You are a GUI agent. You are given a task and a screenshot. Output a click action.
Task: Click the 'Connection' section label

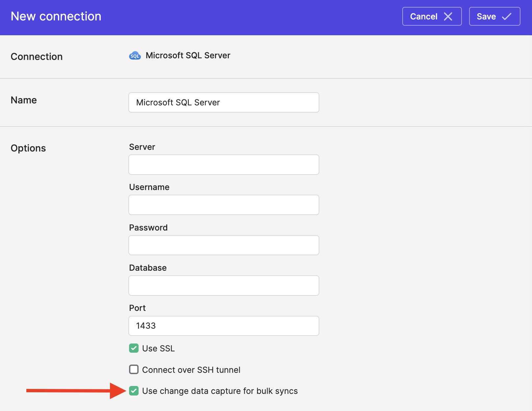[x=37, y=57]
